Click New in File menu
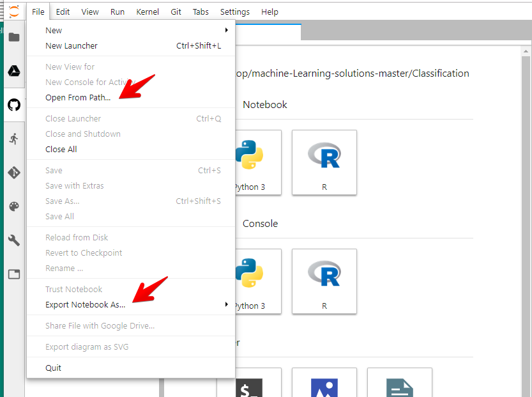The height and width of the screenshot is (397, 532). tap(131, 30)
